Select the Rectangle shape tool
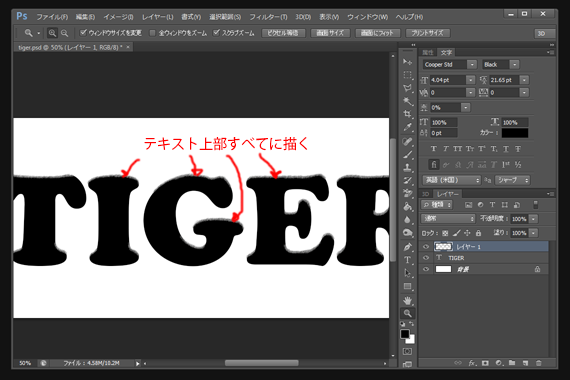 click(408, 286)
